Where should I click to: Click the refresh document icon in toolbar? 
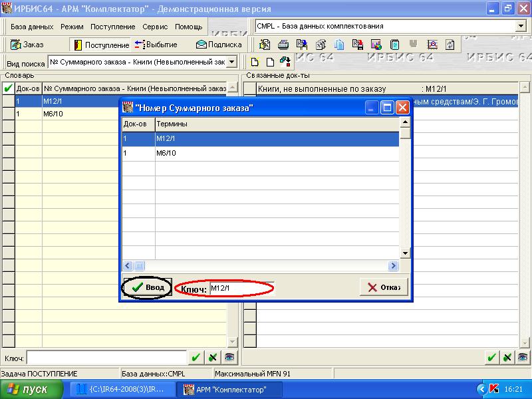[x=450, y=45]
